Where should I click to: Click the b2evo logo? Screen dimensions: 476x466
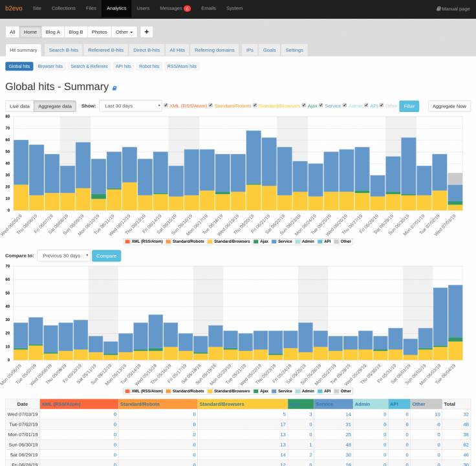pos(14,8)
